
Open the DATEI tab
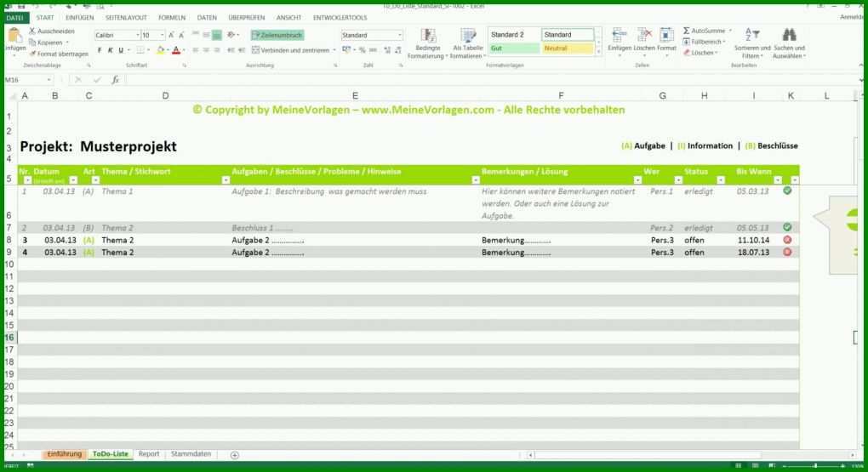(15, 18)
